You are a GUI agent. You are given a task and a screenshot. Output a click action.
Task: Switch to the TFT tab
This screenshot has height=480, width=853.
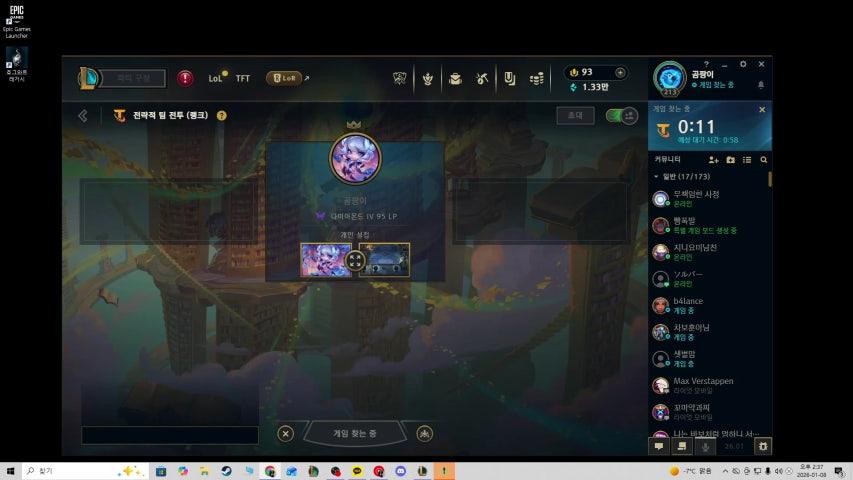[x=243, y=78]
